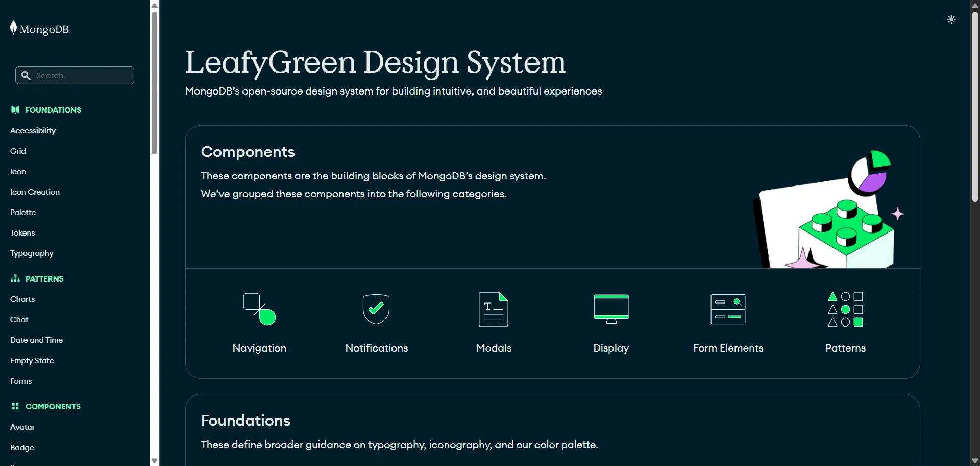Click the Components card heading
Viewport: 980px width, 466px height.
pyautogui.click(x=248, y=152)
